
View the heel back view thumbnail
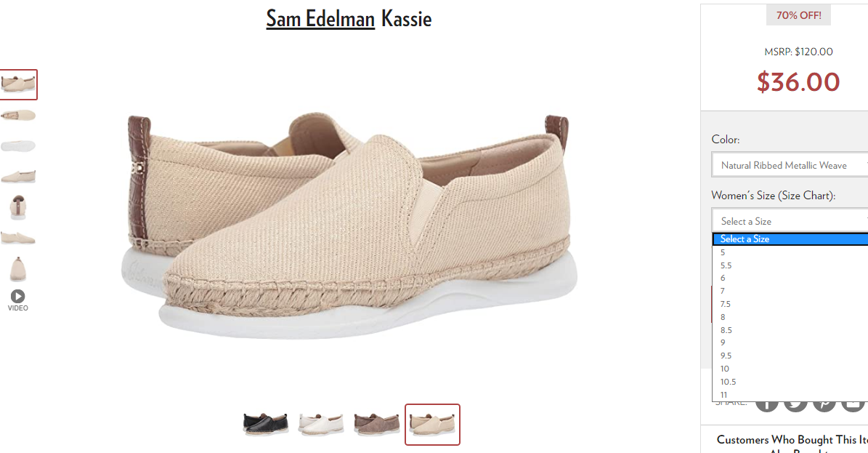click(x=17, y=207)
